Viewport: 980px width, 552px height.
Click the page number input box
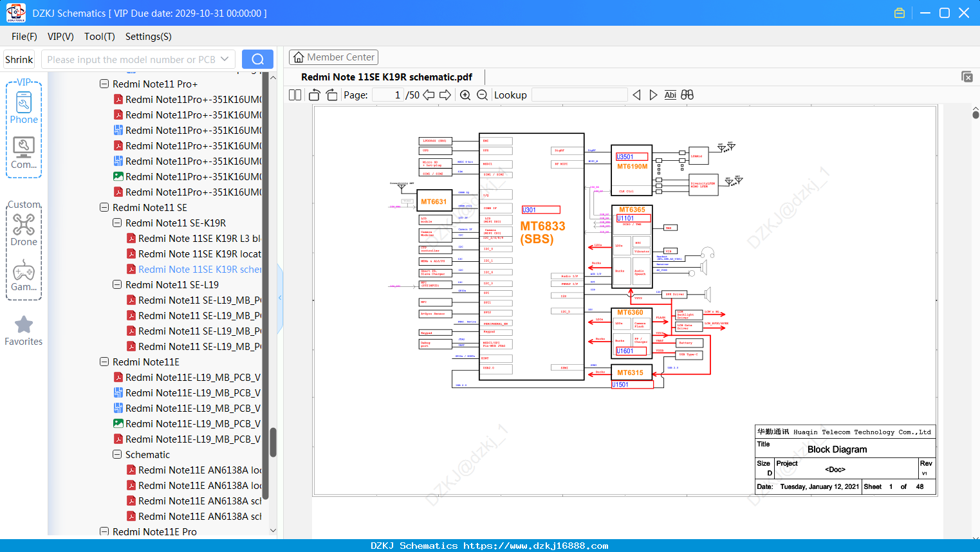coord(387,95)
